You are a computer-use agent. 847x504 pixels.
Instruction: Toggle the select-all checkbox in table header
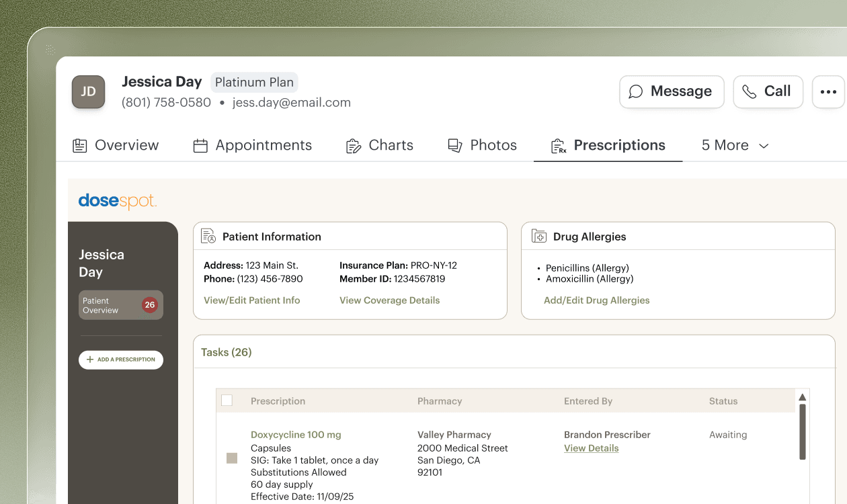pyautogui.click(x=227, y=401)
